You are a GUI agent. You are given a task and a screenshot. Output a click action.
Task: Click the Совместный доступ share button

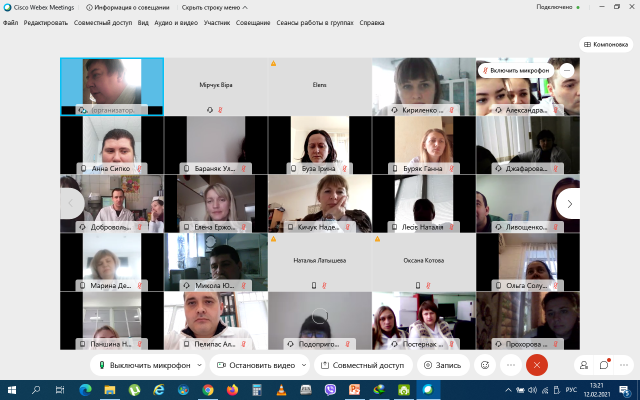coord(363,365)
